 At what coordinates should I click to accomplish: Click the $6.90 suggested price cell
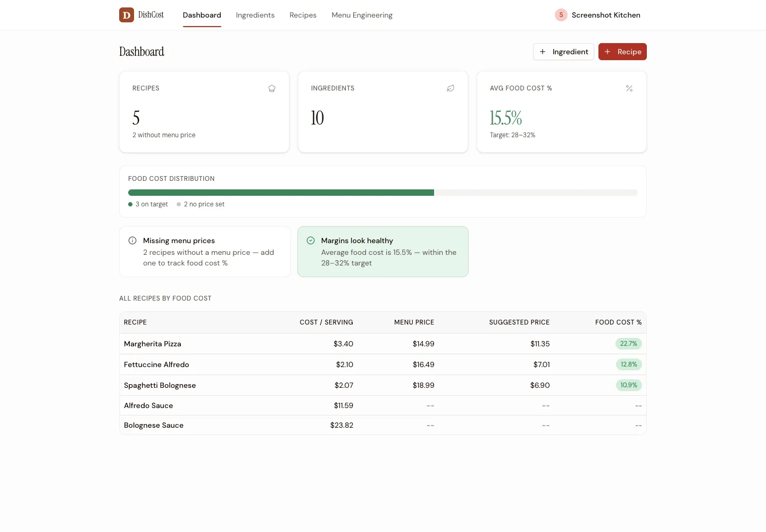540,385
